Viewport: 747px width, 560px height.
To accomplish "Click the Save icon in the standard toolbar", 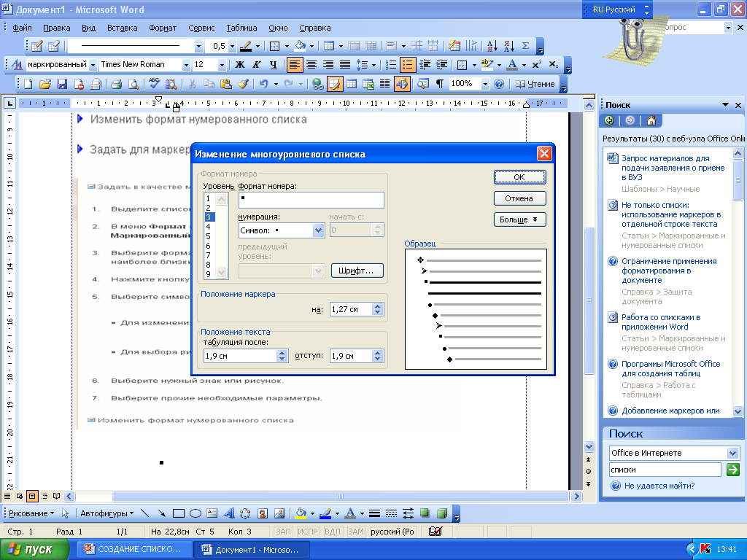I will [x=61, y=84].
